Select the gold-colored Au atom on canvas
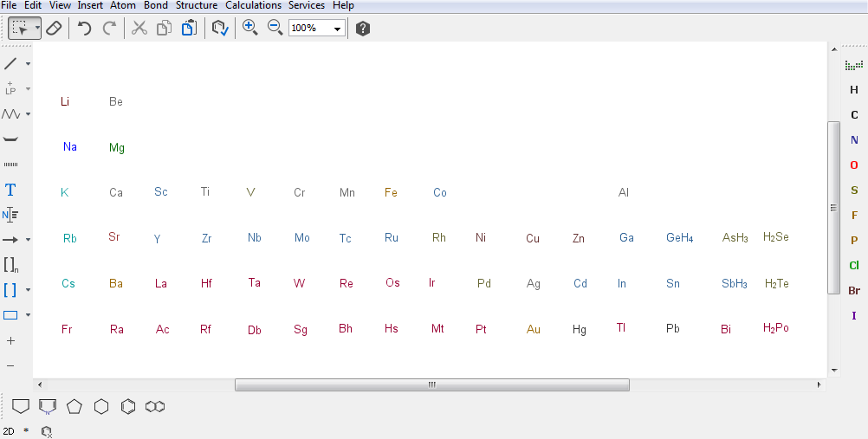This screenshot has width=868, height=439. [534, 330]
